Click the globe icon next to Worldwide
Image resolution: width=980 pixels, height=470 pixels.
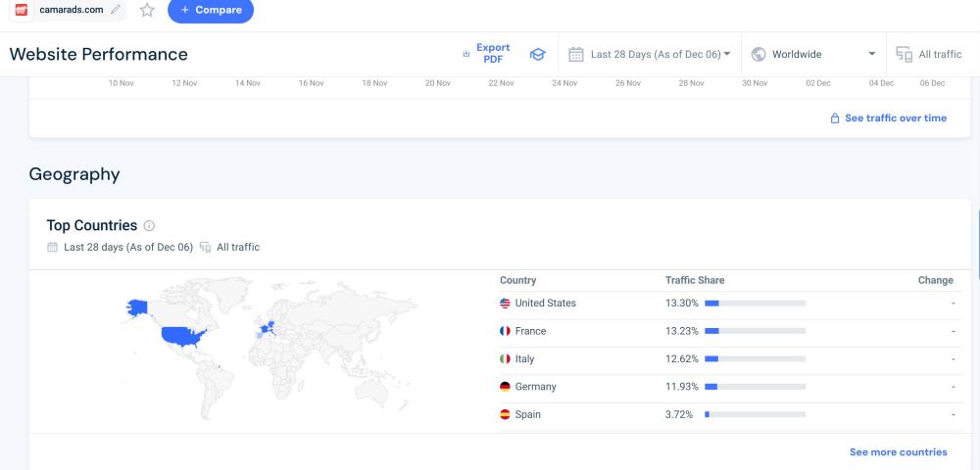(x=759, y=55)
